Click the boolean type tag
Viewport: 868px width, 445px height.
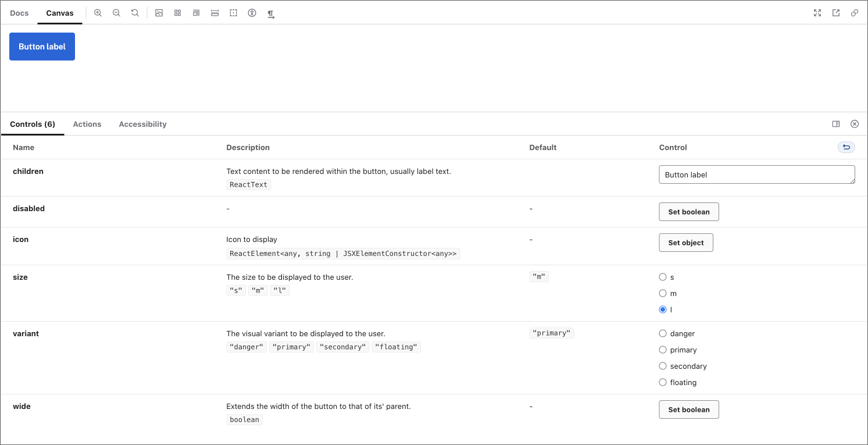point(244,419)
